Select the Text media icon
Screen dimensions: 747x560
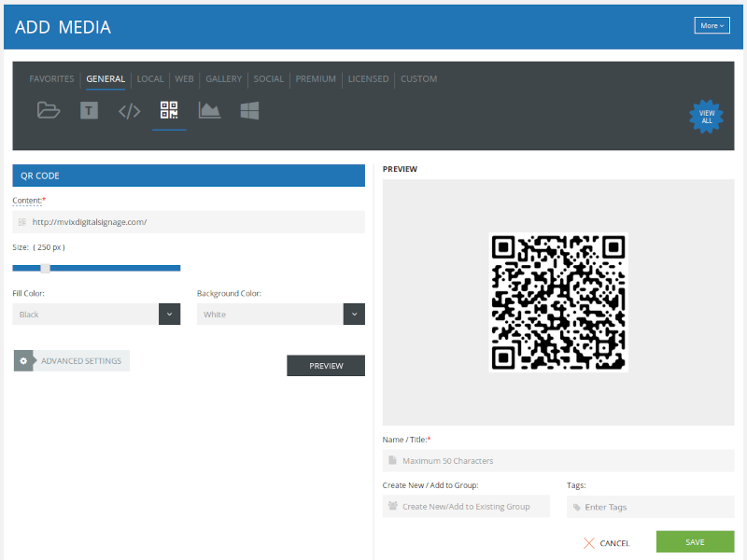[x=89, y=110]
